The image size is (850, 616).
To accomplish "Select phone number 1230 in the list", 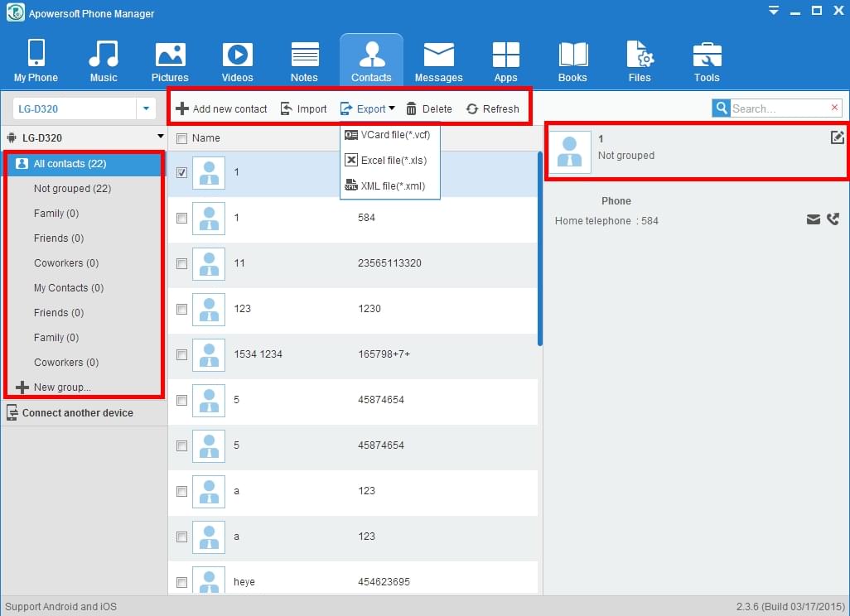I will pyautogui.click(x=369, y=309).
